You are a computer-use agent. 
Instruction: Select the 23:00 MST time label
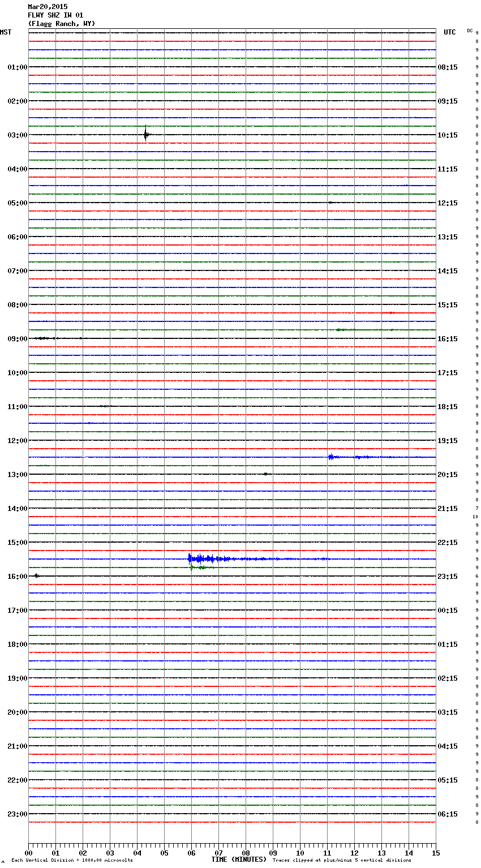coord(17,814)
